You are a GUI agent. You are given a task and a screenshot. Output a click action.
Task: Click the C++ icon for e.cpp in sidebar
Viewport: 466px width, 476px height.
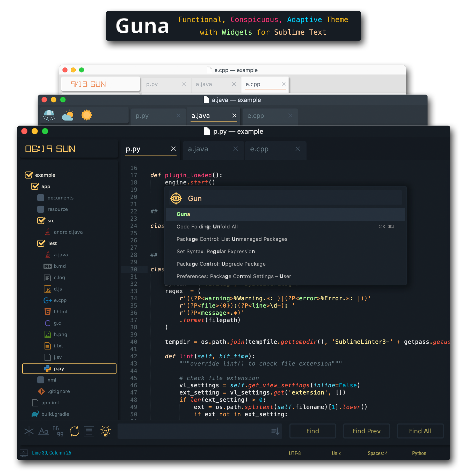click(x=48, y=300)
